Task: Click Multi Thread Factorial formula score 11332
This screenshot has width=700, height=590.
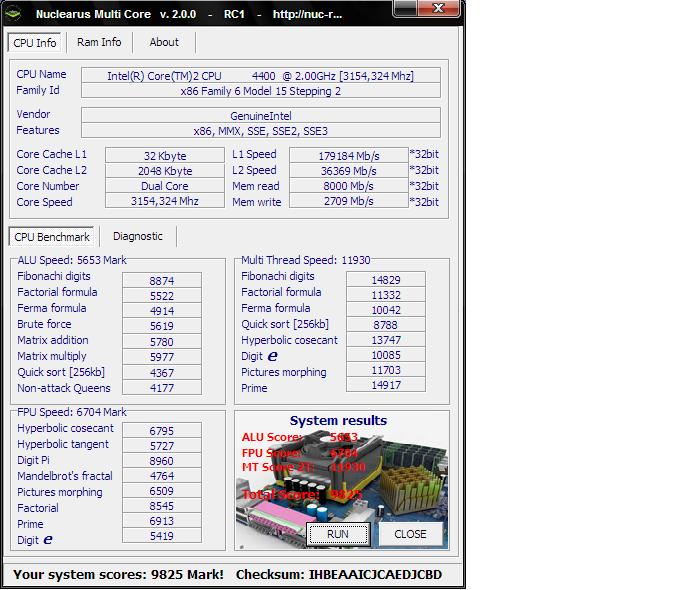Action: [386, 295]
